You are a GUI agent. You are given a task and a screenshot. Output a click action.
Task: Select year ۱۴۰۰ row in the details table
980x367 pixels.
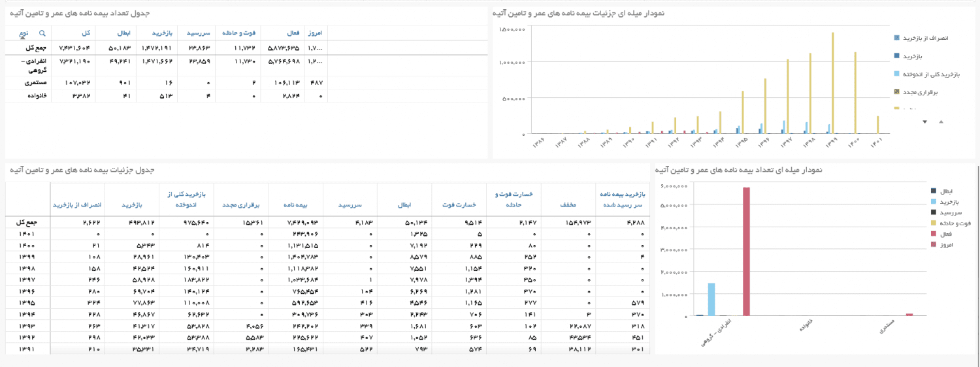tap(328, 245)
